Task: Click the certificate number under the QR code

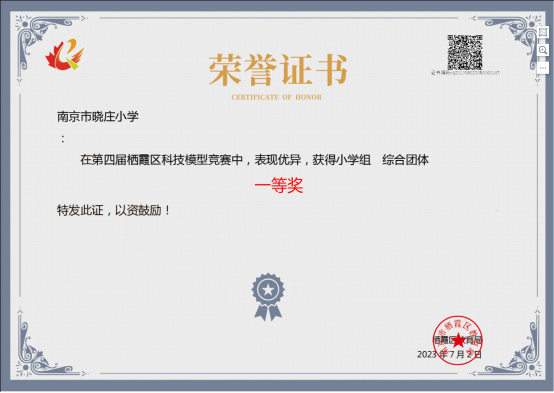Action: coord(465,73)
